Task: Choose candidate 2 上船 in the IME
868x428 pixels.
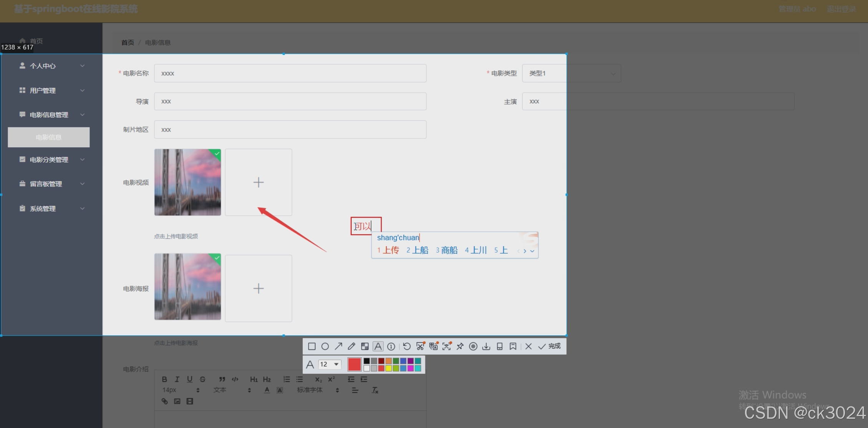Action: (x=417, y=250)
